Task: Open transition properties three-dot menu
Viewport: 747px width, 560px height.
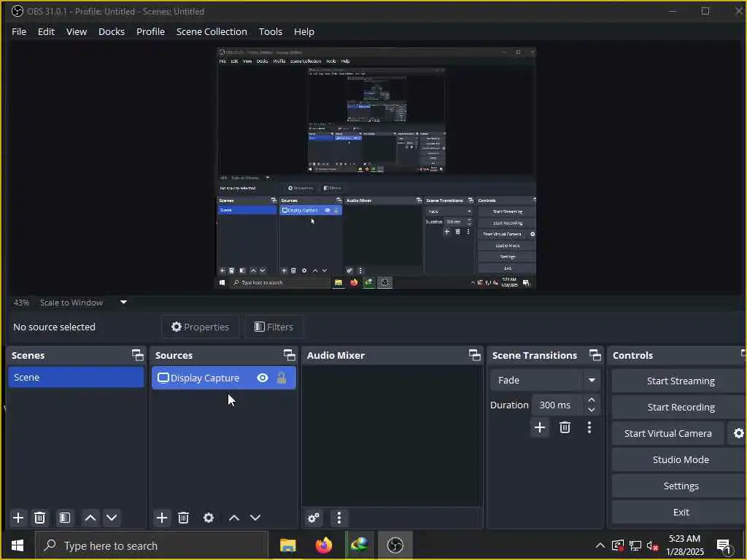Action: point(589,427)
